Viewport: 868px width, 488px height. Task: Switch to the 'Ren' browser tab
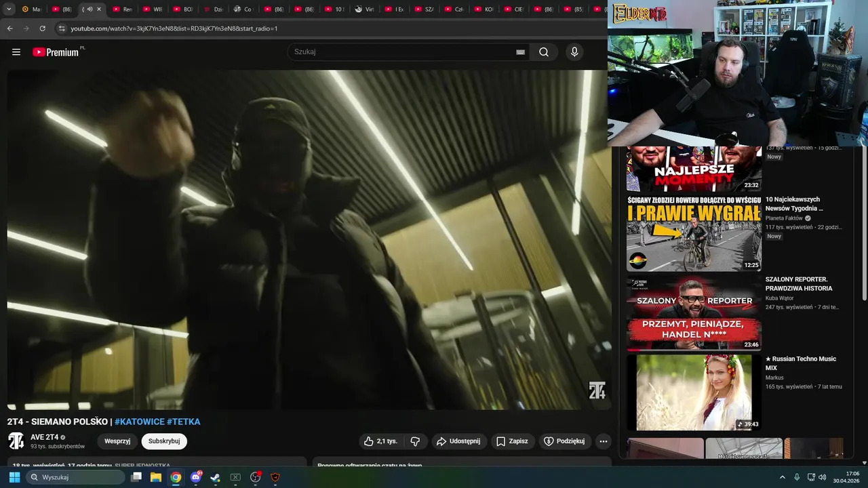click(124, 9)
